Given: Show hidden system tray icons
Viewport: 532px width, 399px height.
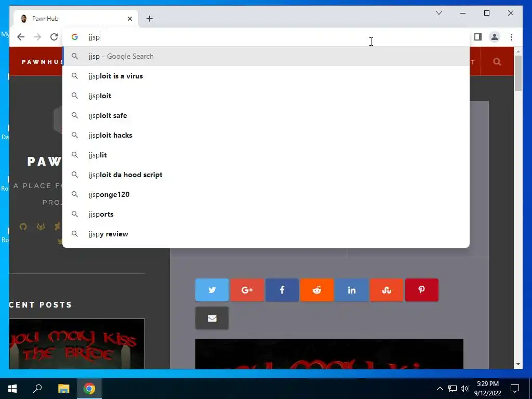Looking at the screenshot, I should (440, 389).
